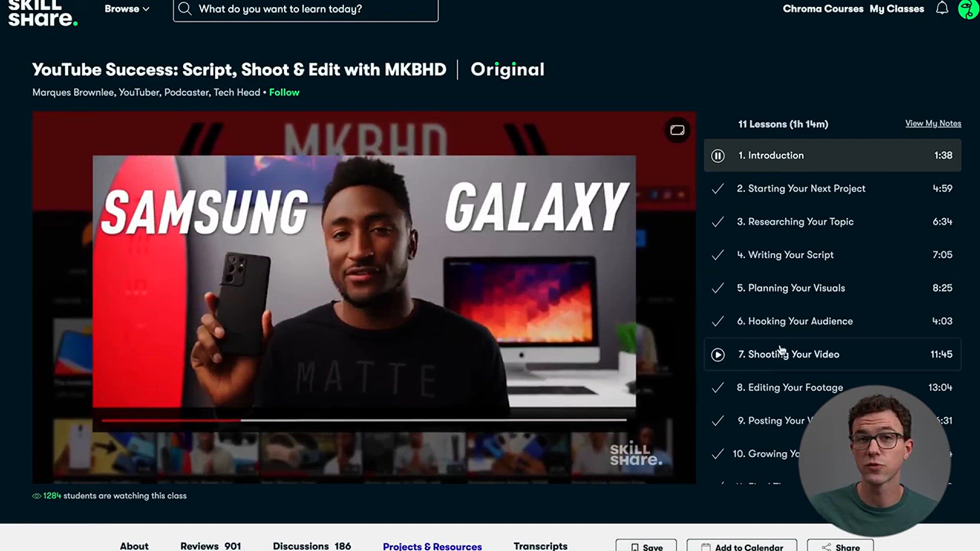Open the Browse dropdown menu
Viewport: 980px width, 551px height.
point(127,9)
